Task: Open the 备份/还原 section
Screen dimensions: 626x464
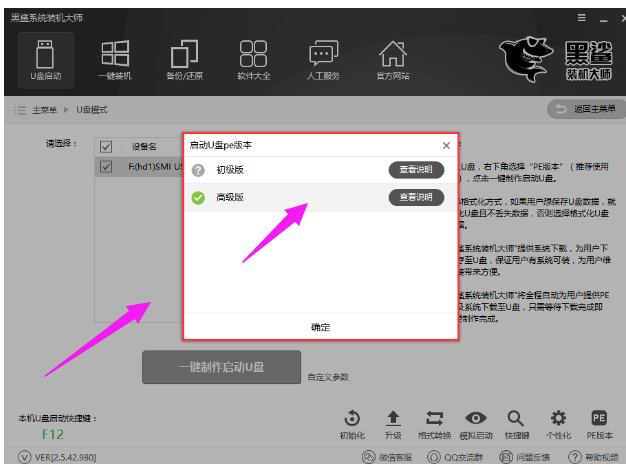Action: pyautogui.click(x=184, y=59)
